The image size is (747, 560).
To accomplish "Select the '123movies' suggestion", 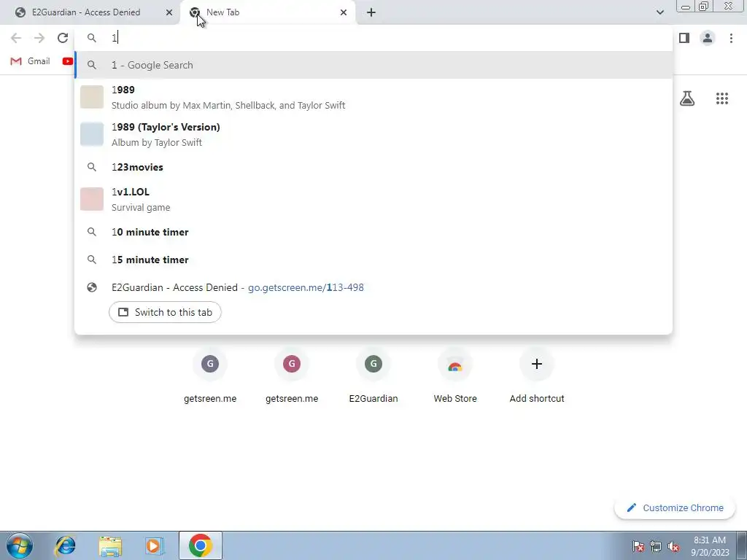I will (x=373, y=167).
